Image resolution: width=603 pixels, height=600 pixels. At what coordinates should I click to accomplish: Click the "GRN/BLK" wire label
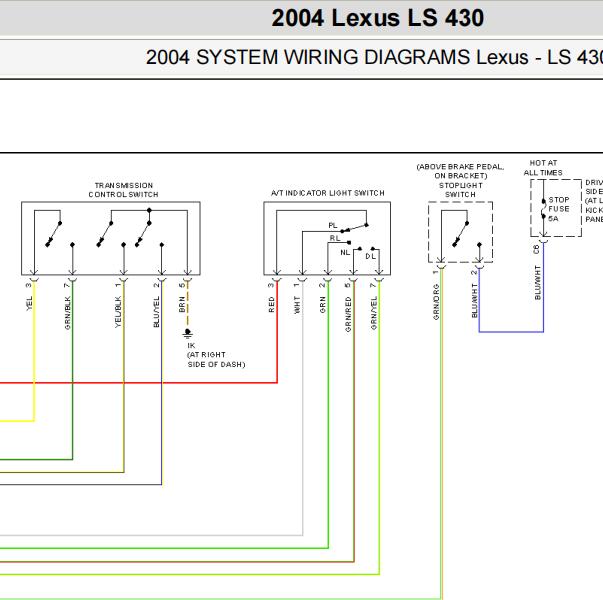(68, 313)
